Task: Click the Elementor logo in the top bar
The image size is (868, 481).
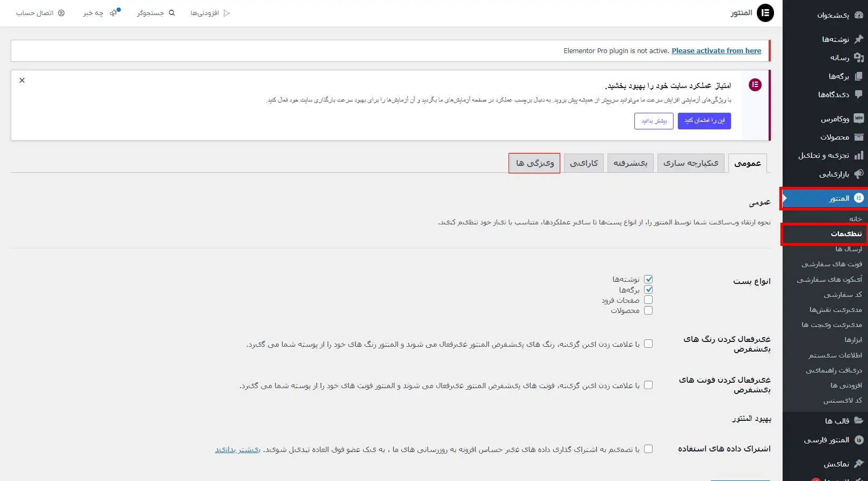Action: (x=765, y=13)
